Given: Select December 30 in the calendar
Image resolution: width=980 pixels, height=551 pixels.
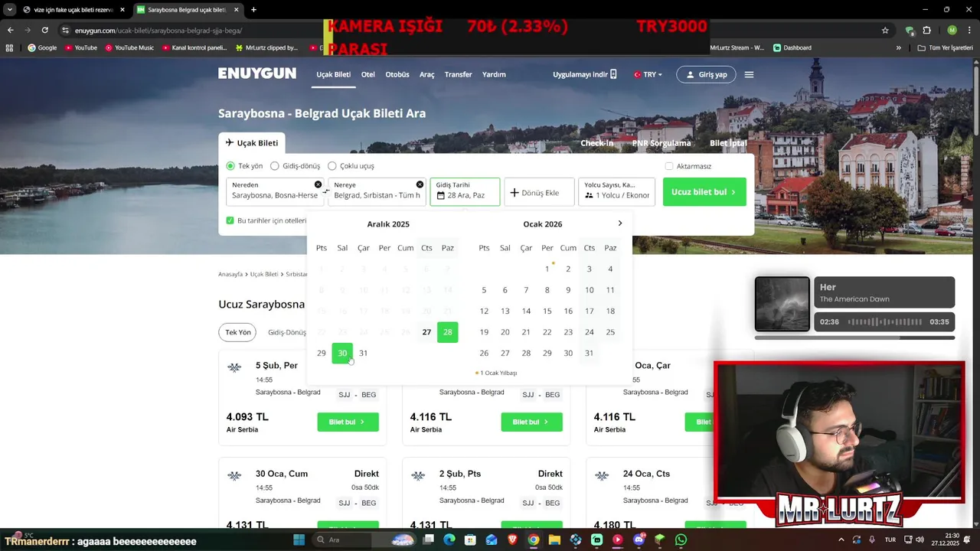Looking at the screenshot, I should click(342, 353).
